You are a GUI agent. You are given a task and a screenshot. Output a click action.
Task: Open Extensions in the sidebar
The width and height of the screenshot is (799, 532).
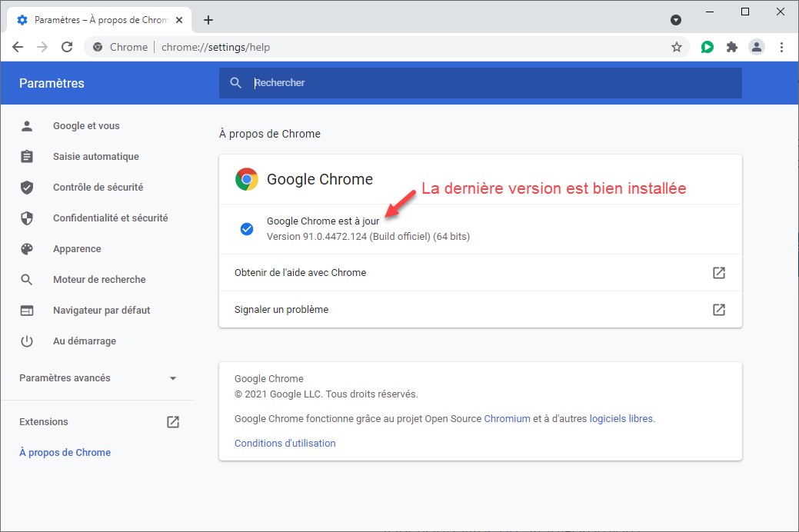(x=44, y=422)
